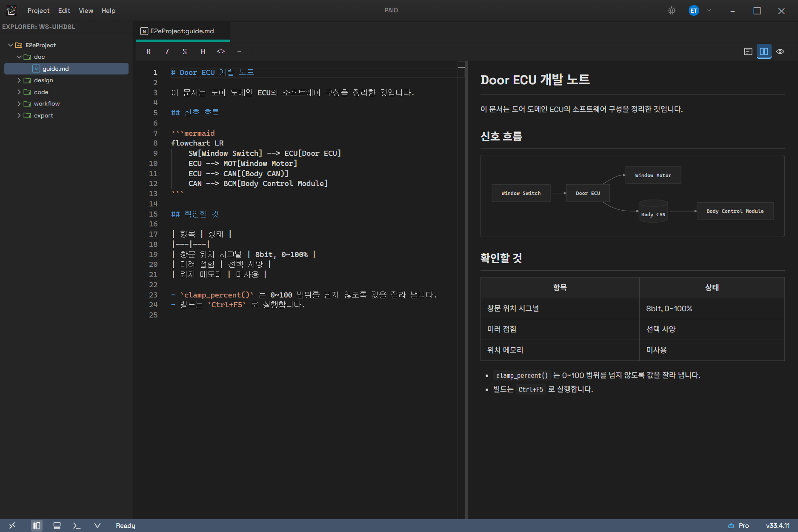Insert heading with the H button

(203, 51)
